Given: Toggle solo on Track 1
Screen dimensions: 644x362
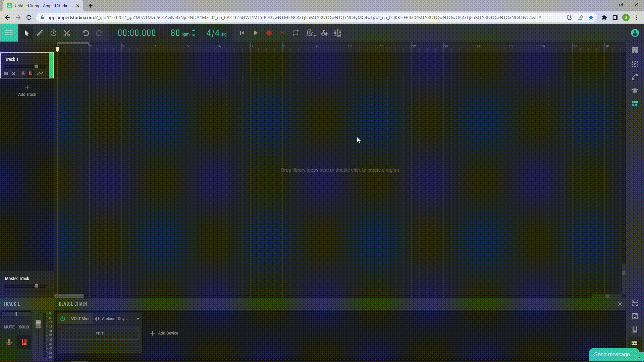Looking at the screenshot, I should point(13,73).
